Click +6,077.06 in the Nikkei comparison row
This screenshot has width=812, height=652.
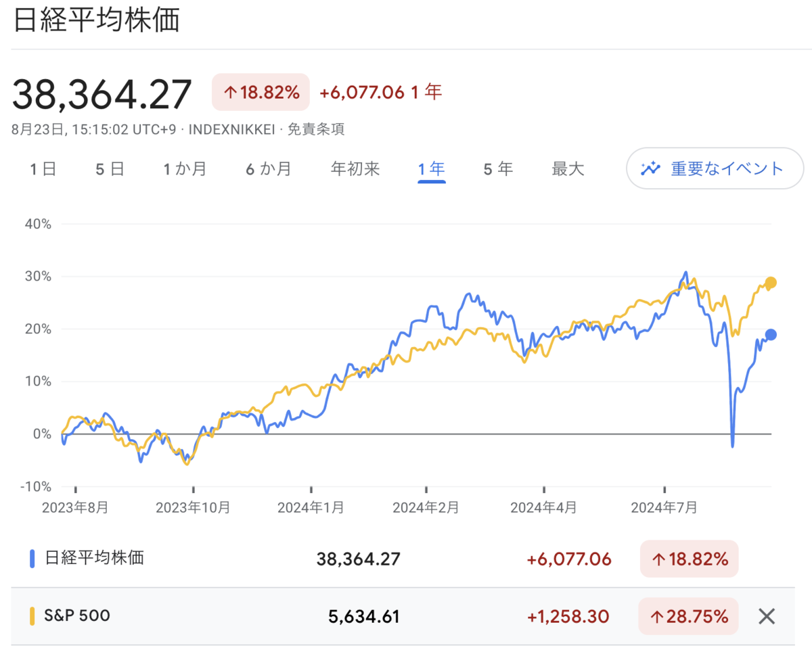tap(569, 559)
